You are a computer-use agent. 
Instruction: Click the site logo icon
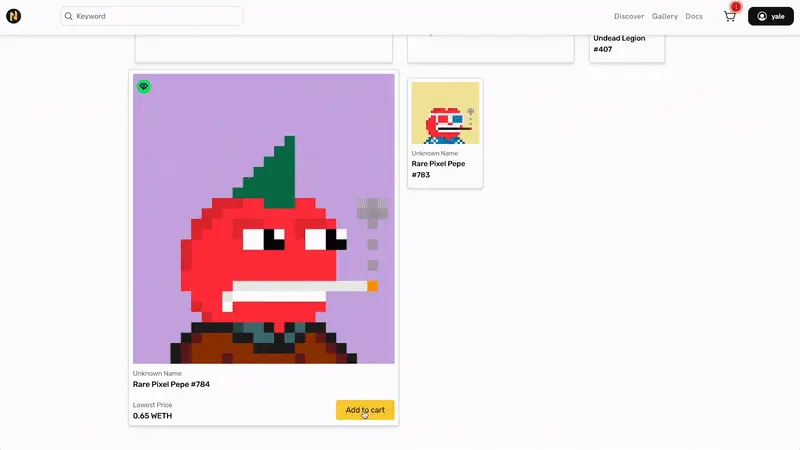tap(14, 16)
